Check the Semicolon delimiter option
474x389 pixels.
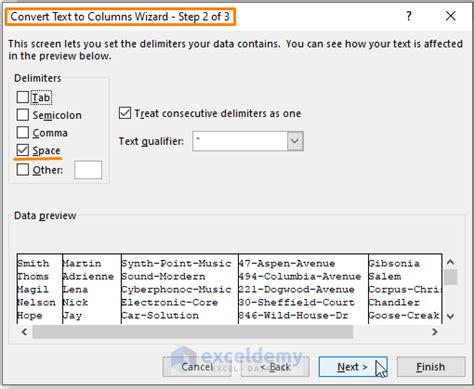click(23, 115)
